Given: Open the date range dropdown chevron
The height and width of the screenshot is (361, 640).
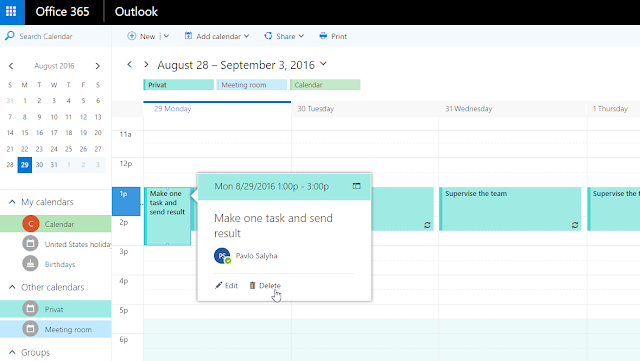Looking at the screenshot, I should point(323,64).
